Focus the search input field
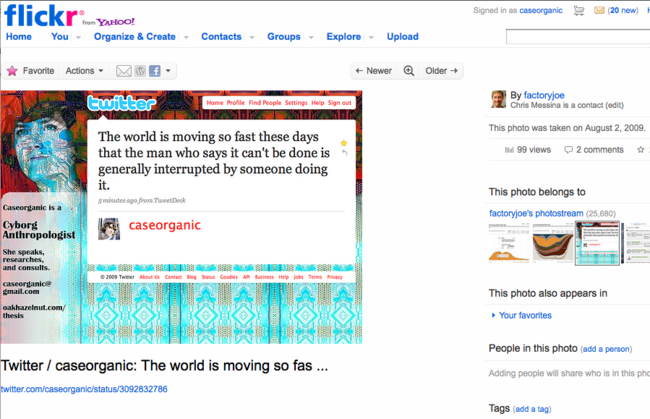 point(578,37)
